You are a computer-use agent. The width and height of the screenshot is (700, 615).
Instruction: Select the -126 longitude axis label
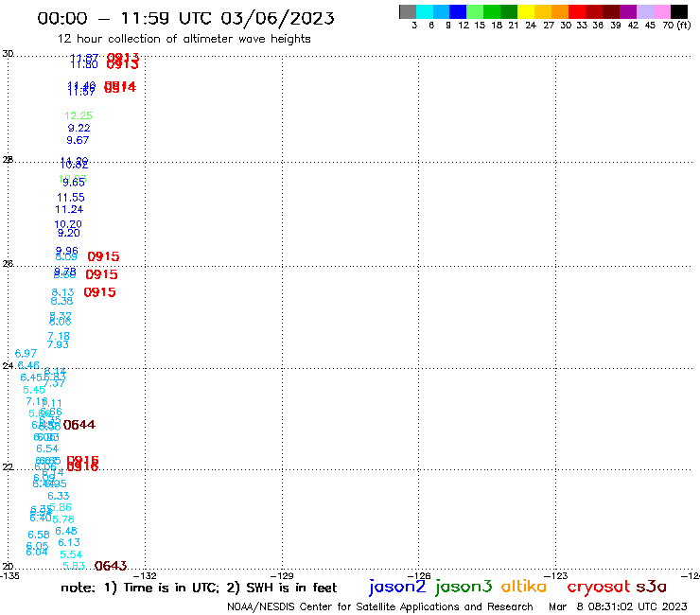(x=420, y=575)
